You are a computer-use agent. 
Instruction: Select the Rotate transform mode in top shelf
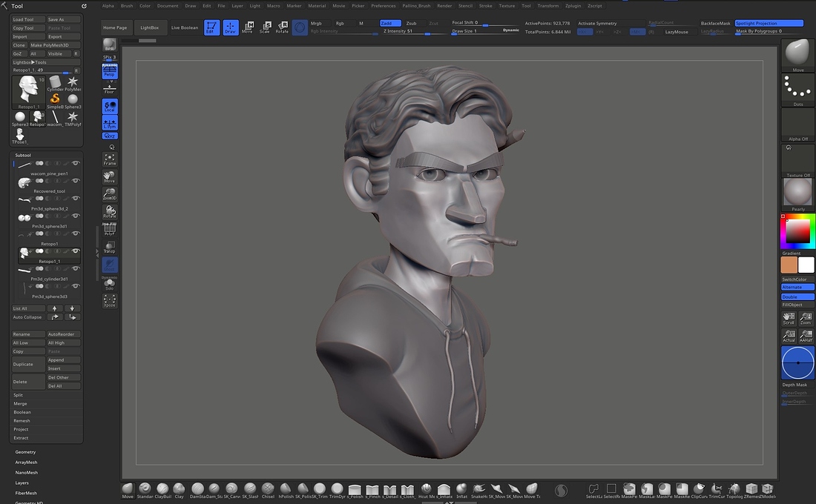point(282,27)
